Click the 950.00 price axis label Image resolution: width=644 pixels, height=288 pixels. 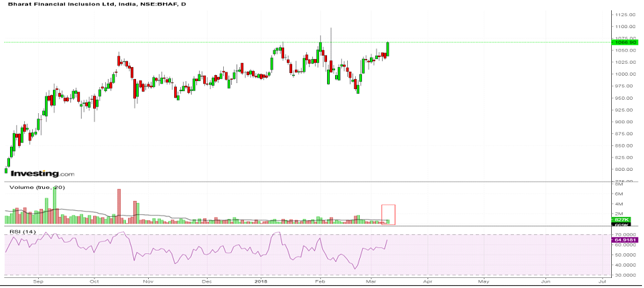click(x=625, y=98)
